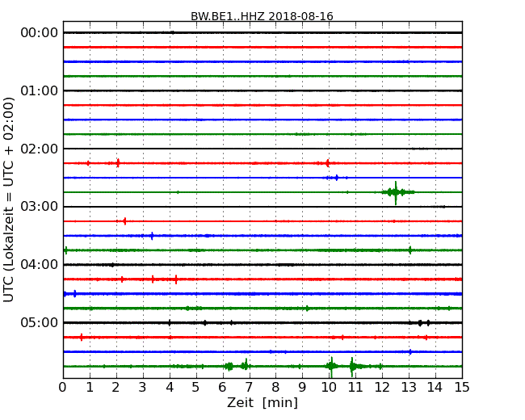Click the red spike at minute 10 after 02:00
525x420 pixels.
click(x=327, y=163)
